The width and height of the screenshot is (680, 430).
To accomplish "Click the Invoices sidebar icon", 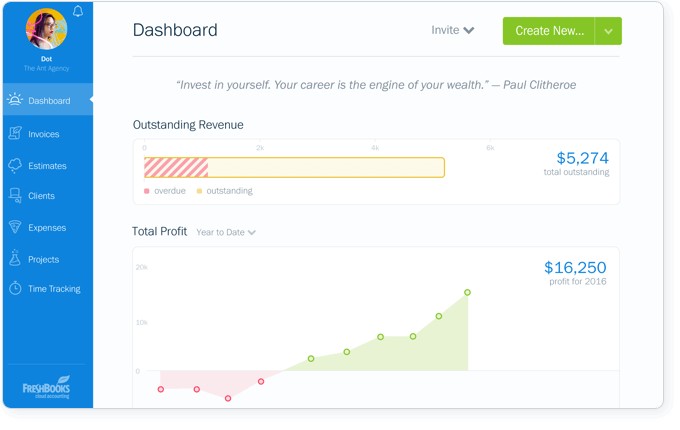I will click(15, 133).
